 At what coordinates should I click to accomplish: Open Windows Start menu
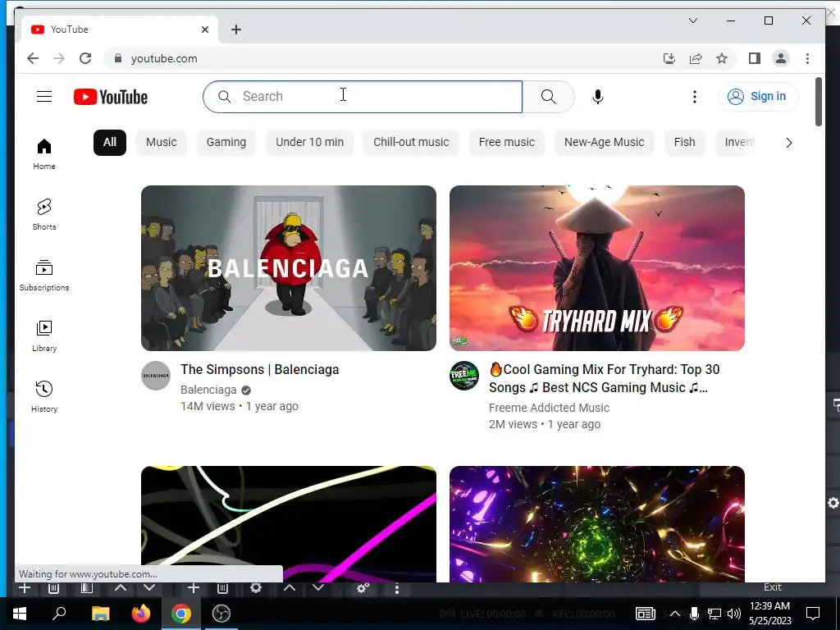(20, 614)
